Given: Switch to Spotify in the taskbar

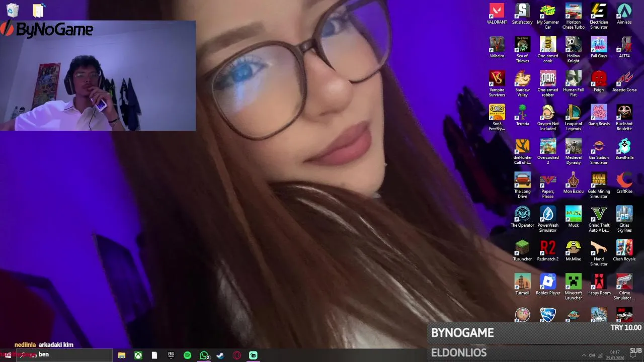Looking at the screenshot, I should (x=187, y=355).
